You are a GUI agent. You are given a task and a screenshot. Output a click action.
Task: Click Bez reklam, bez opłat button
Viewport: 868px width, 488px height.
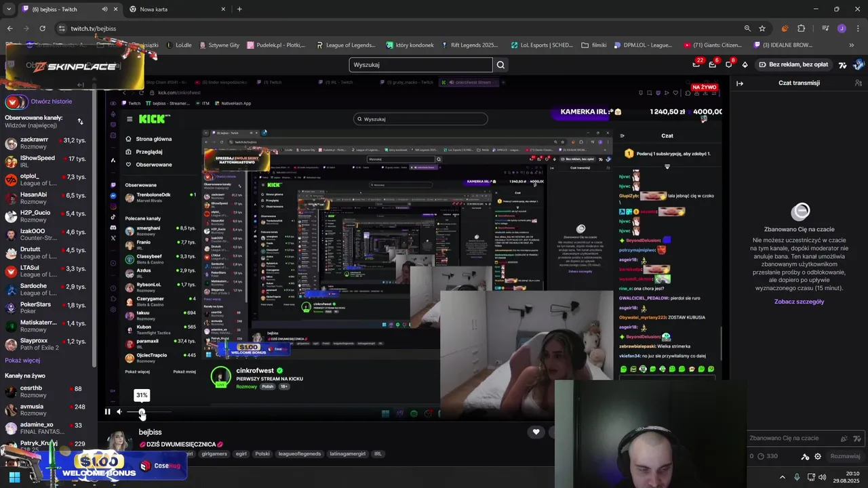click(793, 64)
